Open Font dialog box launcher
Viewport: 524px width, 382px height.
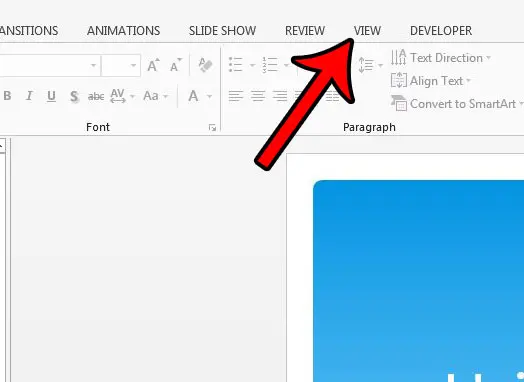212,127
